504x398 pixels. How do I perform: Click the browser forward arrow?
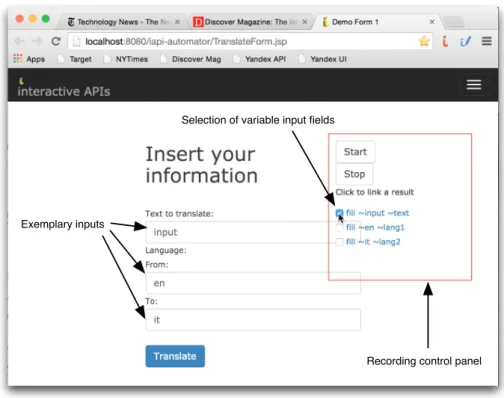[x=37, y=41]
